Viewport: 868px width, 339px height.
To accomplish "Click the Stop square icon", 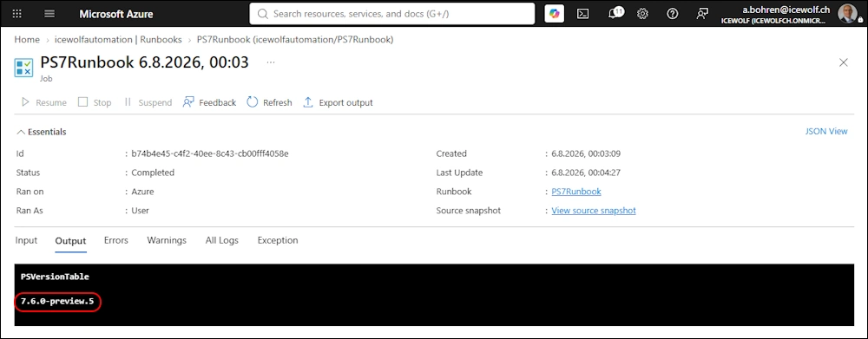I will 83,102.
